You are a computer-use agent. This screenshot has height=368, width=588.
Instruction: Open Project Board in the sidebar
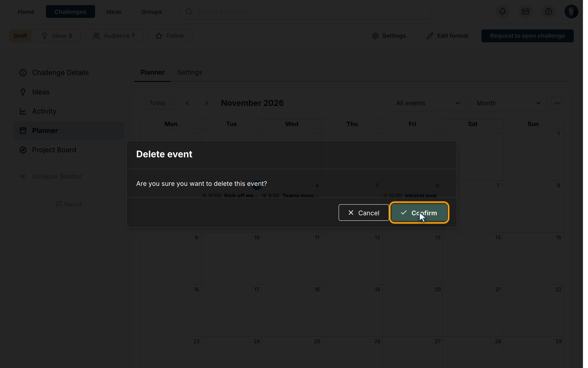[x=69, y=150]
